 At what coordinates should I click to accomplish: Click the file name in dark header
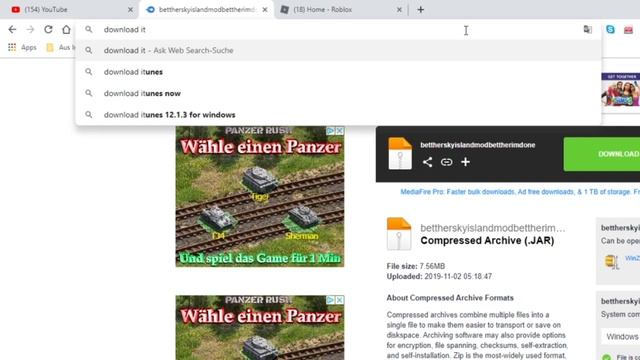[x=478, y=145]
